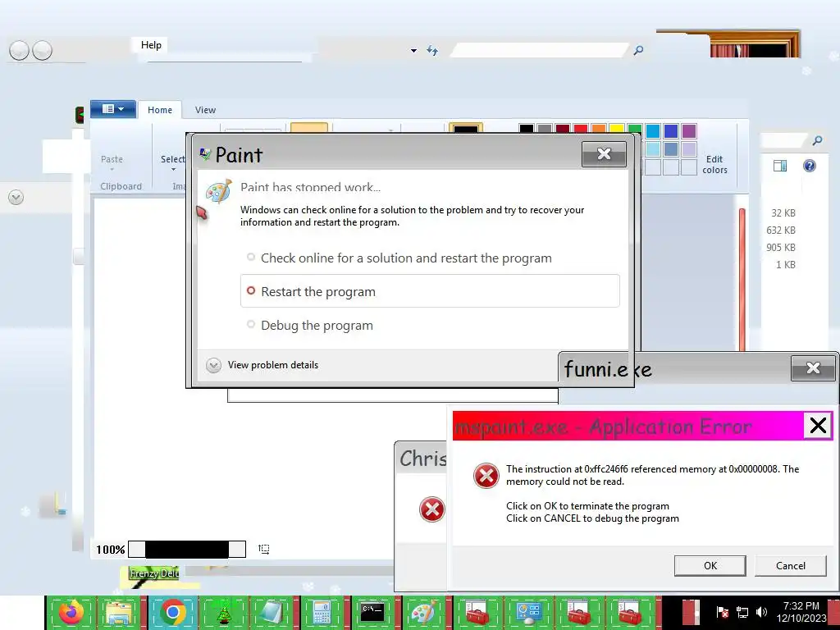Open the notepad taskbar icon
840x630 pixels.
(x=272, y=613)
